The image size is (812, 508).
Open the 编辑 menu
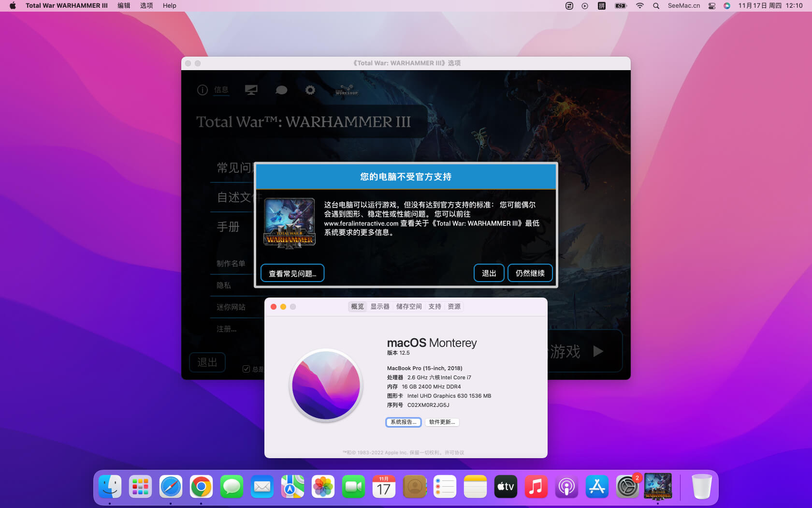click(124, 6)
